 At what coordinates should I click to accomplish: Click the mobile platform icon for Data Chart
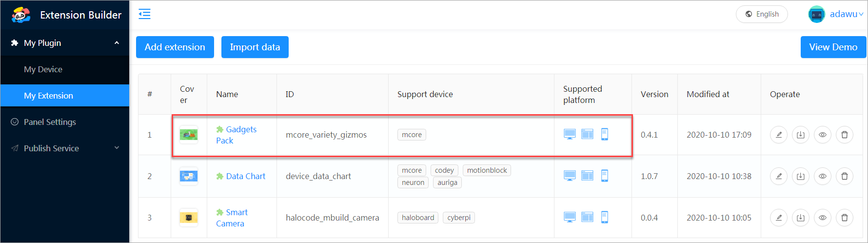click(x=605, y=176)
